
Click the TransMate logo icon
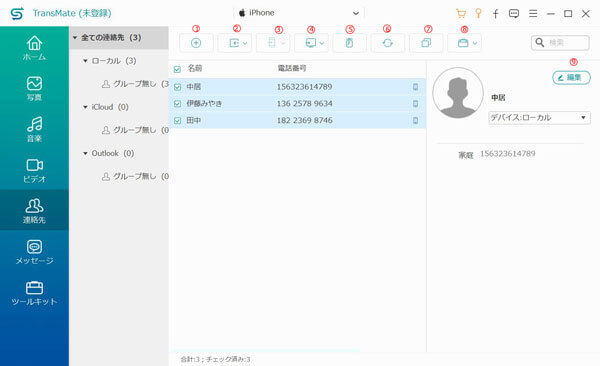tap(17, 13)
